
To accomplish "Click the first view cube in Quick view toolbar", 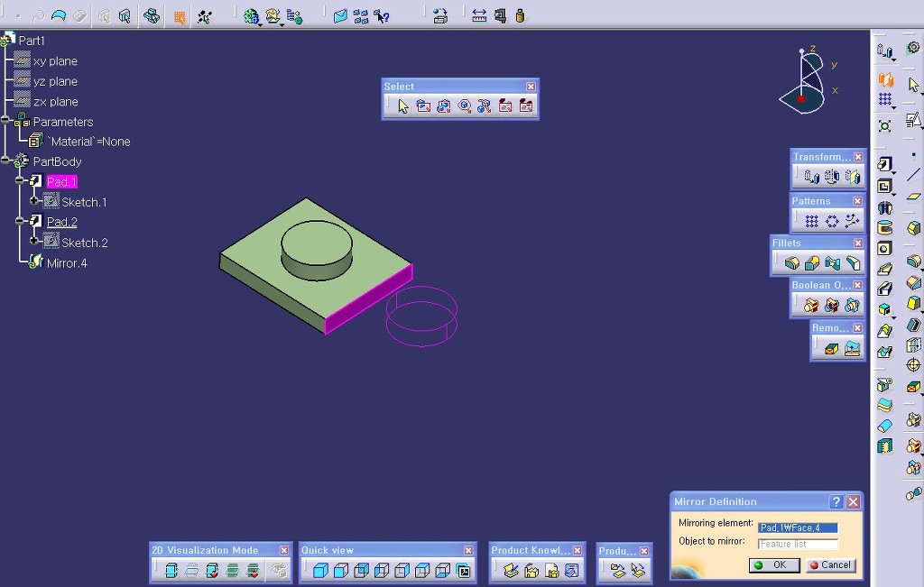I will pos(319,570).
